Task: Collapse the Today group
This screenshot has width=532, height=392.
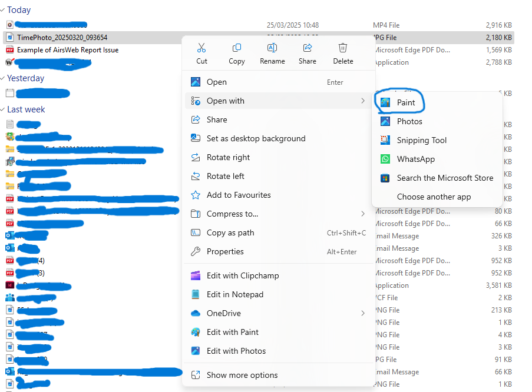Action: pyautogui.click(x=2, y=10)
